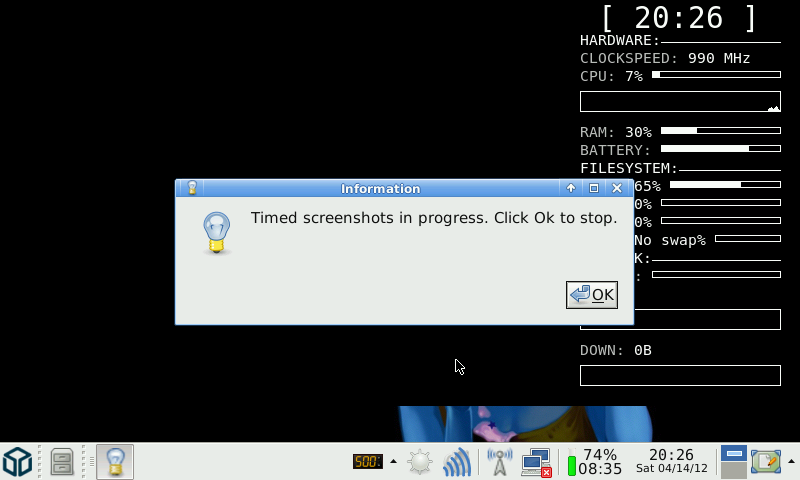Open the notes pencil icon in panel

coord(766,462)
